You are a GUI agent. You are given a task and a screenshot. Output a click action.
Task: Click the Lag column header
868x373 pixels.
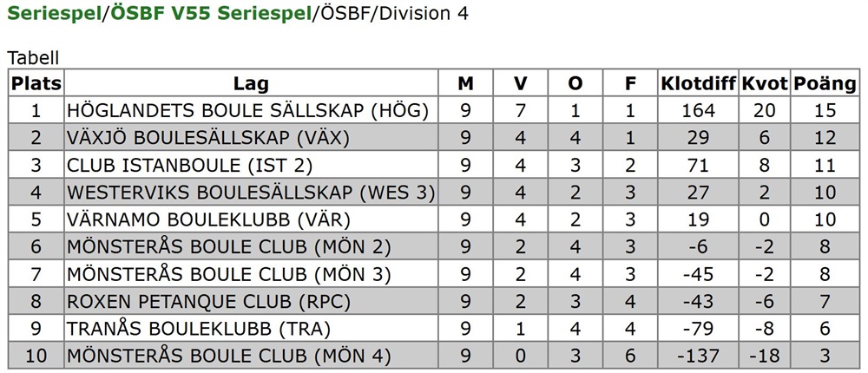[x=251, y=83]
